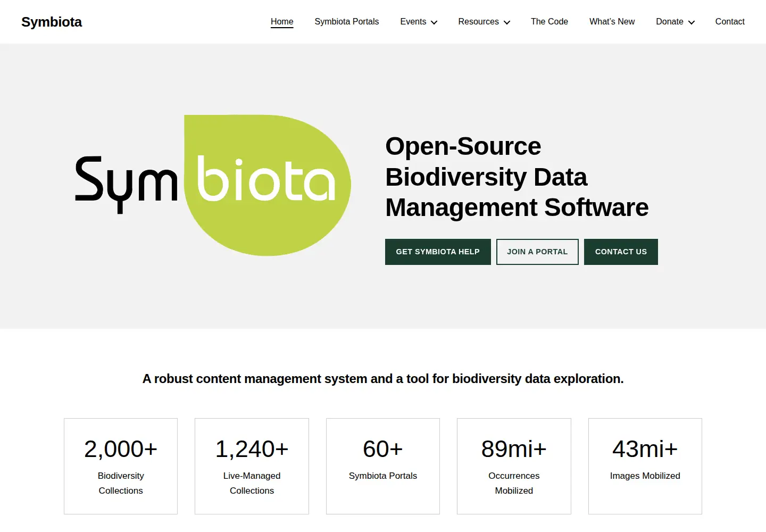The height and width of the screenshot is (532, 766).
Task: Open The Code page
Action: click(549, 22)
